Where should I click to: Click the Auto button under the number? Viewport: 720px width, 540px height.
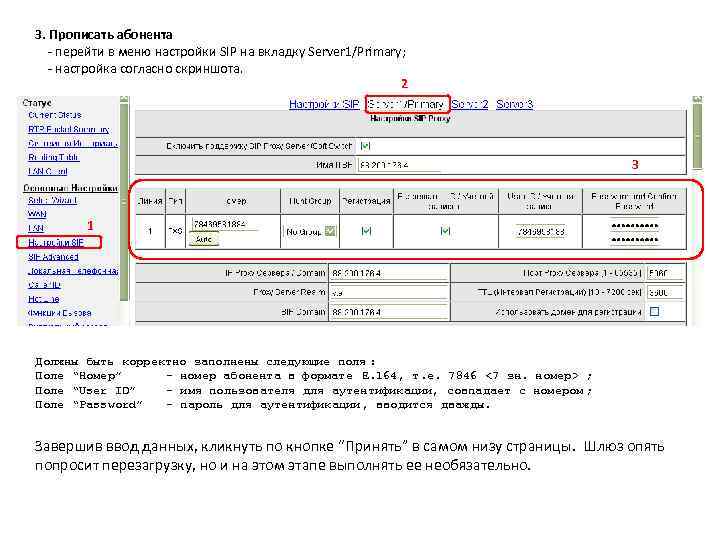tap(203, 239)
